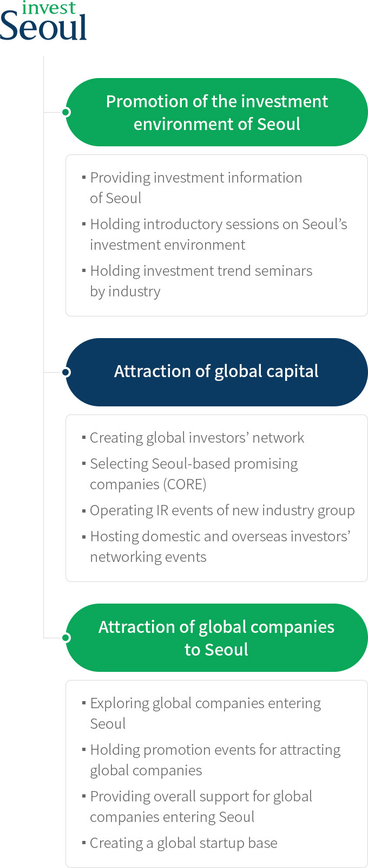Open 'Creating a global startup base' item
Viewport: 368px width, 868px height.
(x=183, y=843)
